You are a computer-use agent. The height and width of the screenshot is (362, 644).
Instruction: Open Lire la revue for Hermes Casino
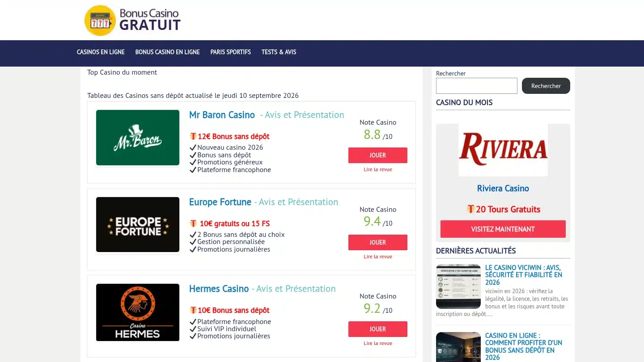tap(378, 343)
